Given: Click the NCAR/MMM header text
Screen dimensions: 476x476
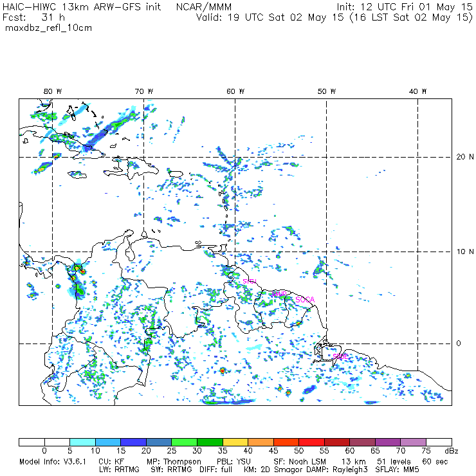Looking at the screenshot, I should (204, 7).
